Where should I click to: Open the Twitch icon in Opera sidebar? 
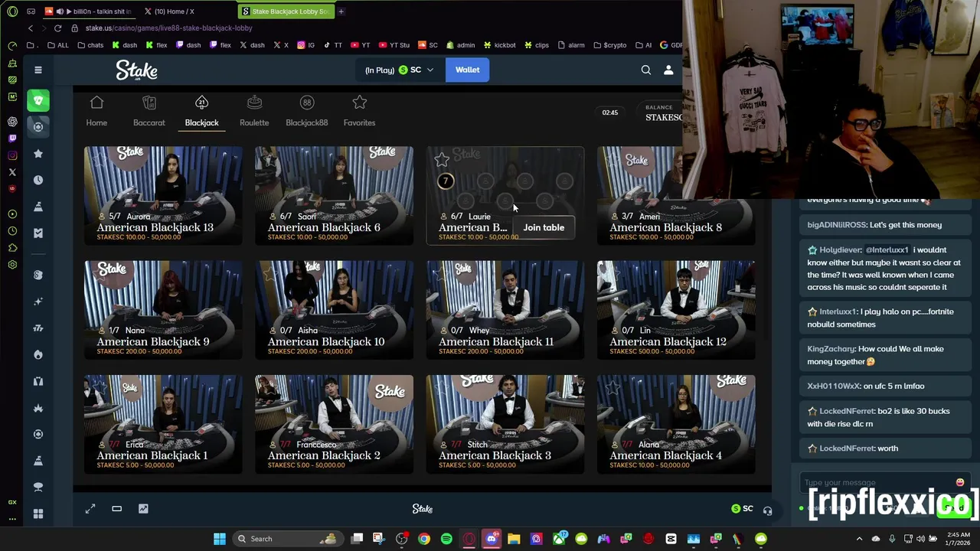point(12,139)
